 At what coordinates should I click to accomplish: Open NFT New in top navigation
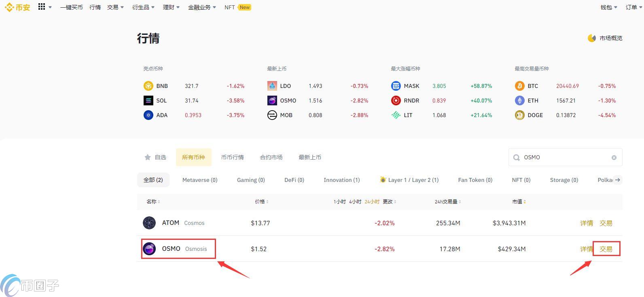point(238,7)
